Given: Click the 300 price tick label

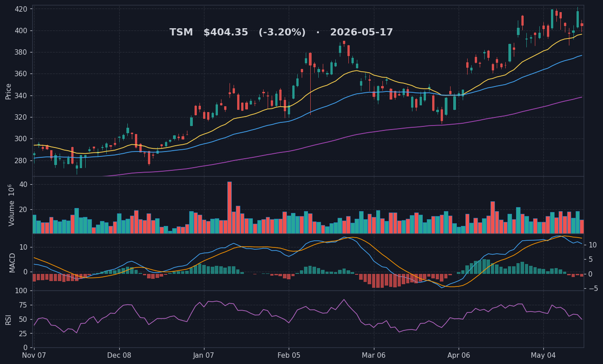Looking at the screenshot, I should pyautogui.click(x=22, y=139).
